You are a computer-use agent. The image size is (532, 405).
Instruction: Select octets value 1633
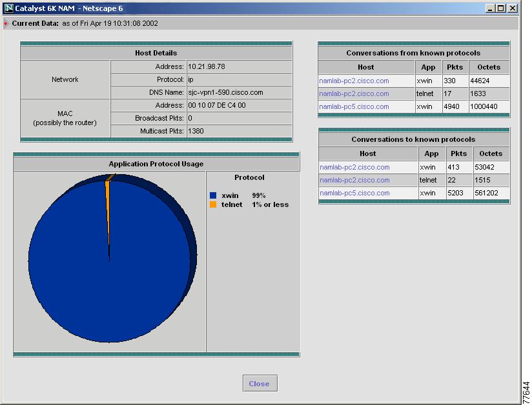coord(478,94)
